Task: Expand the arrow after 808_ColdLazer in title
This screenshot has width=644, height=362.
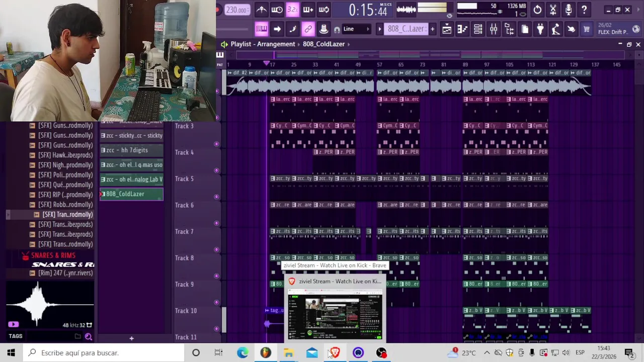Action: 349,44
